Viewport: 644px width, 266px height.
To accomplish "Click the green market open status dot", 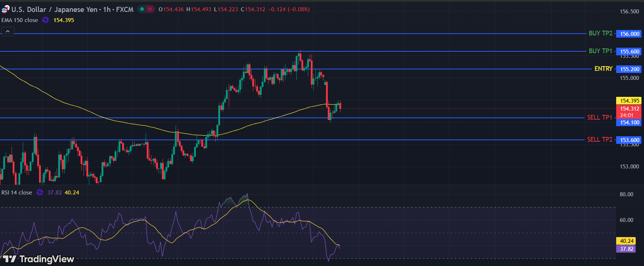I will coord(142,9).
